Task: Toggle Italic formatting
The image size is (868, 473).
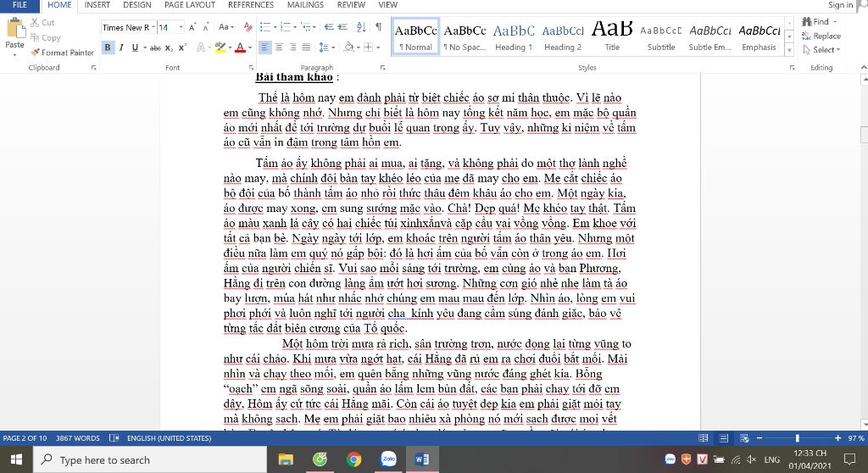Action: click(121, 47)
